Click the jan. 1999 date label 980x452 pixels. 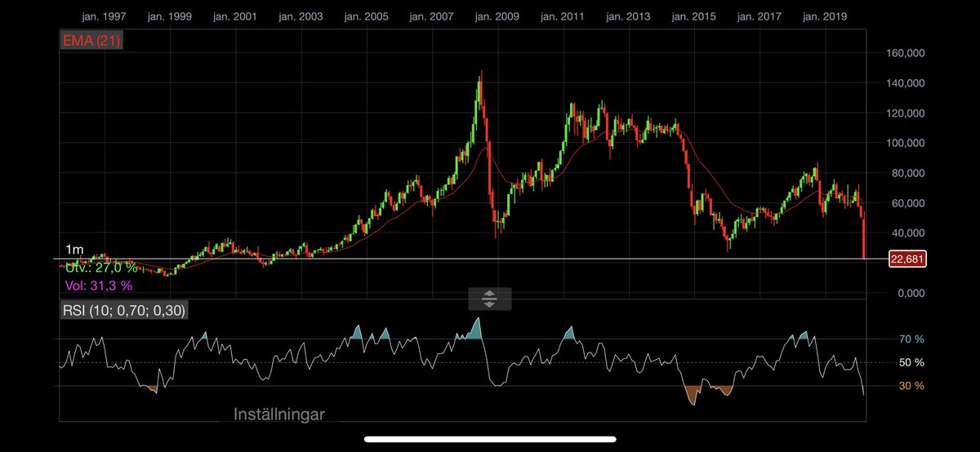point(170,16)
